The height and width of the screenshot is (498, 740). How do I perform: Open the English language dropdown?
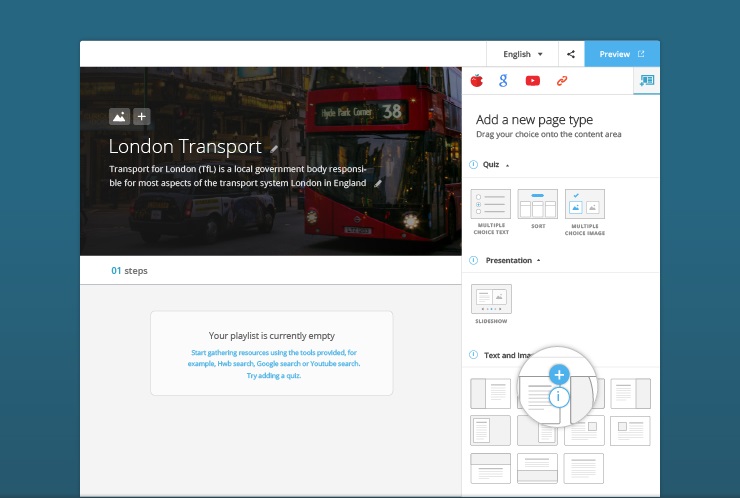[x=523, y=54]
